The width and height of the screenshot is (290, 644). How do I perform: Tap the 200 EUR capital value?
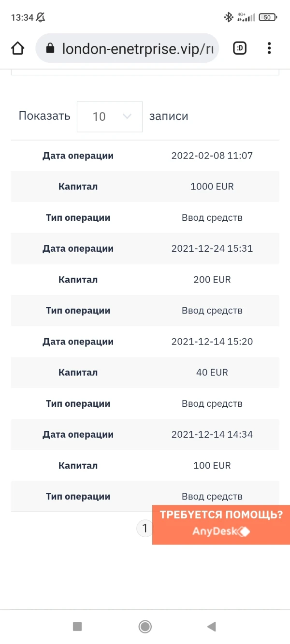(212, 279)
